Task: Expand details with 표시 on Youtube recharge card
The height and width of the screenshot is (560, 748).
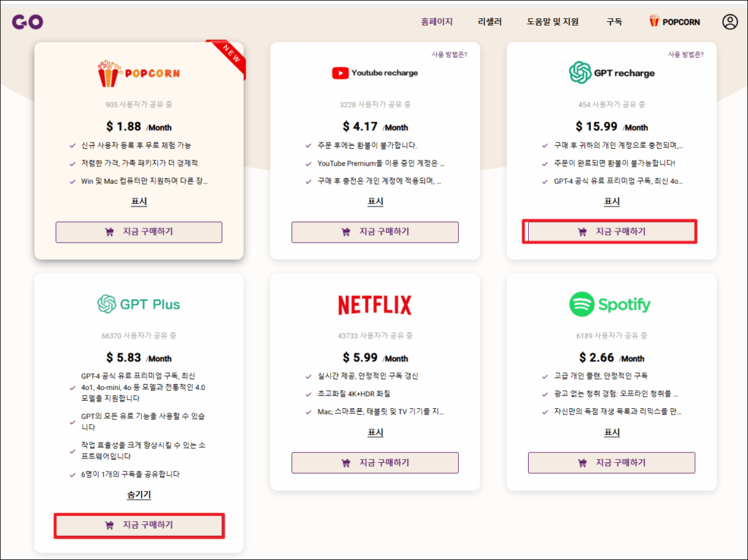Action: [x=375, y=202]
